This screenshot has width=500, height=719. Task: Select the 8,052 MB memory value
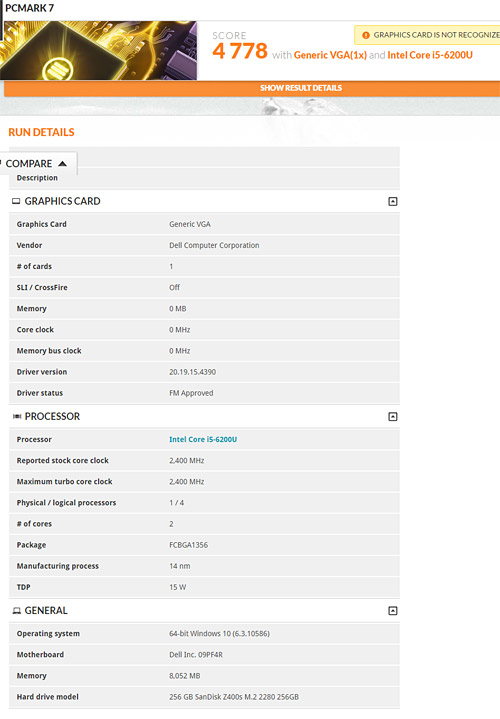coord(184,676)
